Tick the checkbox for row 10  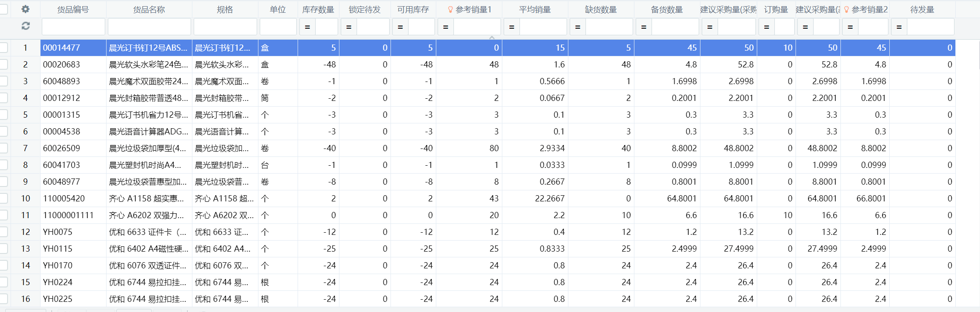tap(4, 198)
